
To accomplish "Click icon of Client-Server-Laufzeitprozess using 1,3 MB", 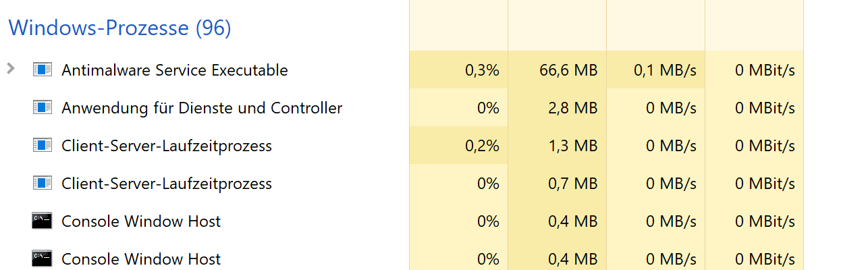I will 43,145.
